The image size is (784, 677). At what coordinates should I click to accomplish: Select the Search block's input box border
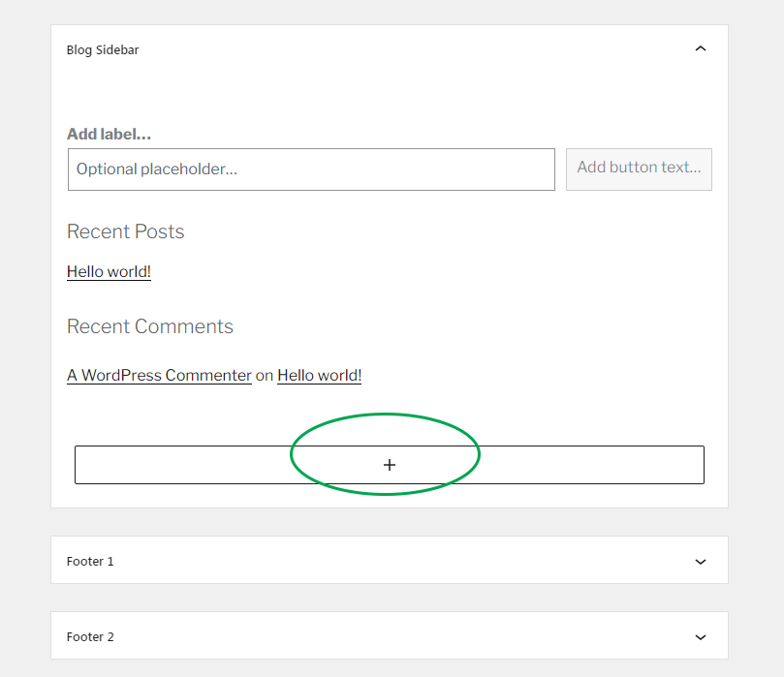click(x=311, y=169)
